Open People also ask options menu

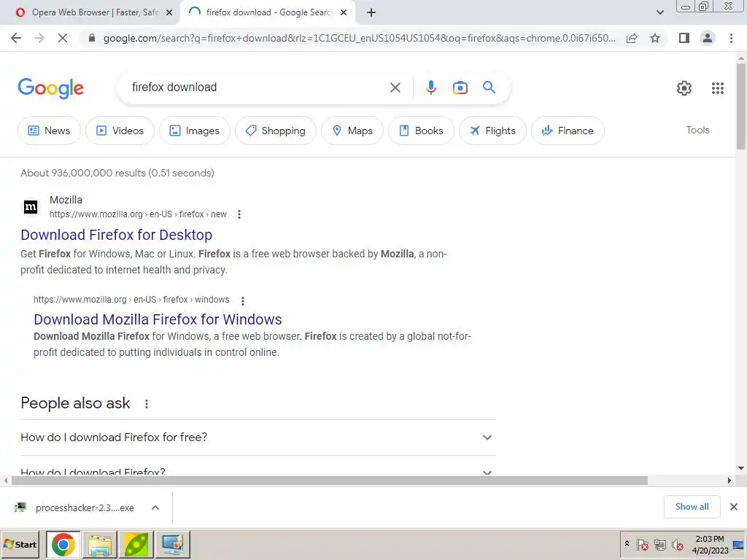tap(146, 404)
